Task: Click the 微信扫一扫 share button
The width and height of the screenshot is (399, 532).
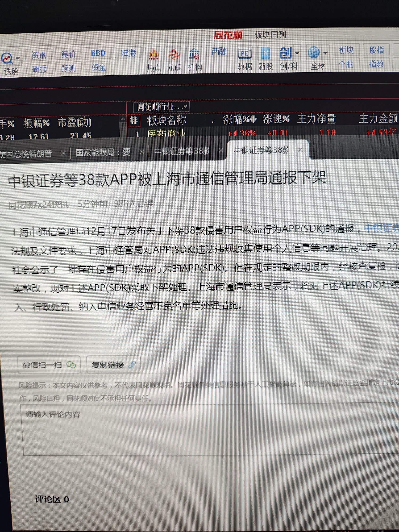Action: 49,365
